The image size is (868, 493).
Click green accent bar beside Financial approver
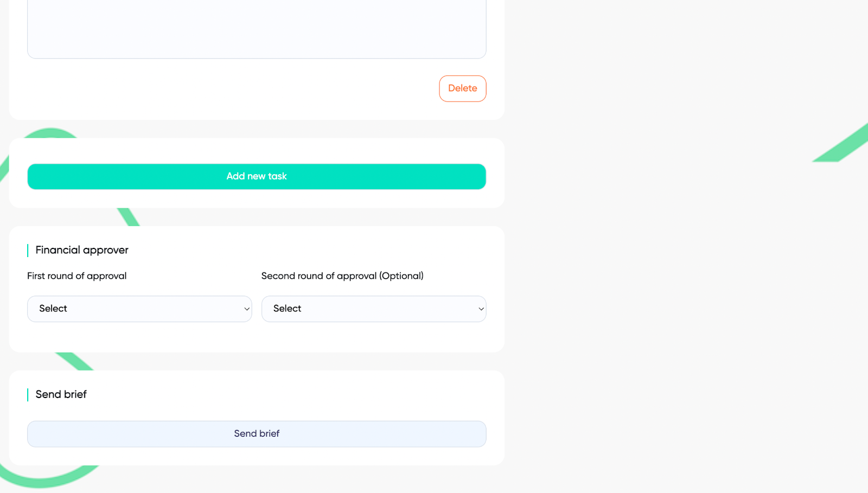click(28, 250)
